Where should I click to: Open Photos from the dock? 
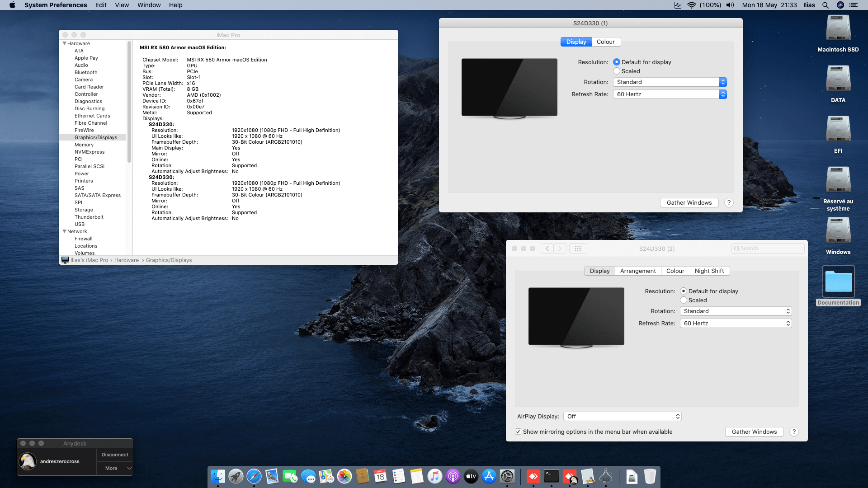(x=344, y=476)
